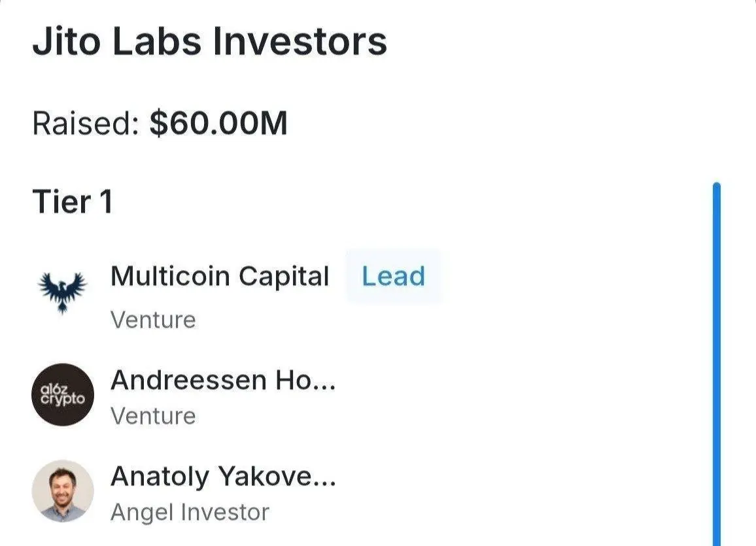Image resolution: width=756 pixels, height=546 pixels.
Task: Click the Raised label text
Action: tap(86, 124)
